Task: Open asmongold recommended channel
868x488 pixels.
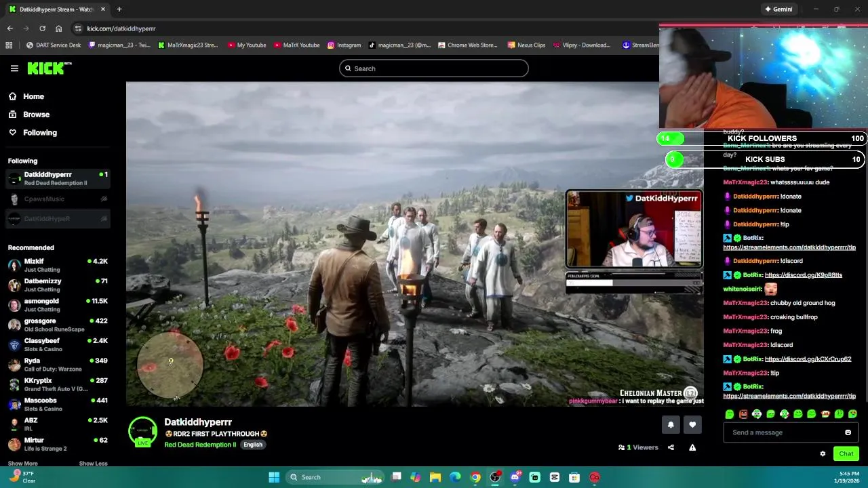Action: (x=57, y=305)
